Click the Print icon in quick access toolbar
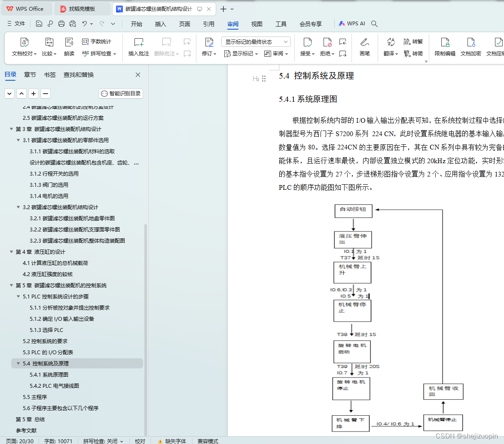Image resolution: width=504 pixels, height=444 pixels. click(x=61, y=24)
